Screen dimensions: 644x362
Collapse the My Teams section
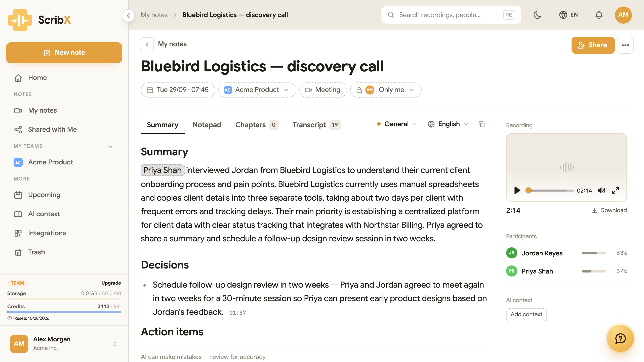click(x=110, y=146)
